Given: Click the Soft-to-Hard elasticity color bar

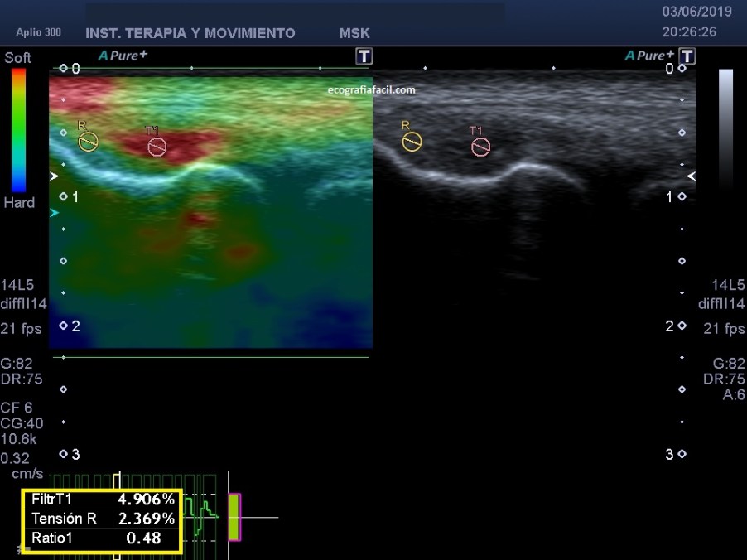Looking at the screenshot, I should pos(18,130).
